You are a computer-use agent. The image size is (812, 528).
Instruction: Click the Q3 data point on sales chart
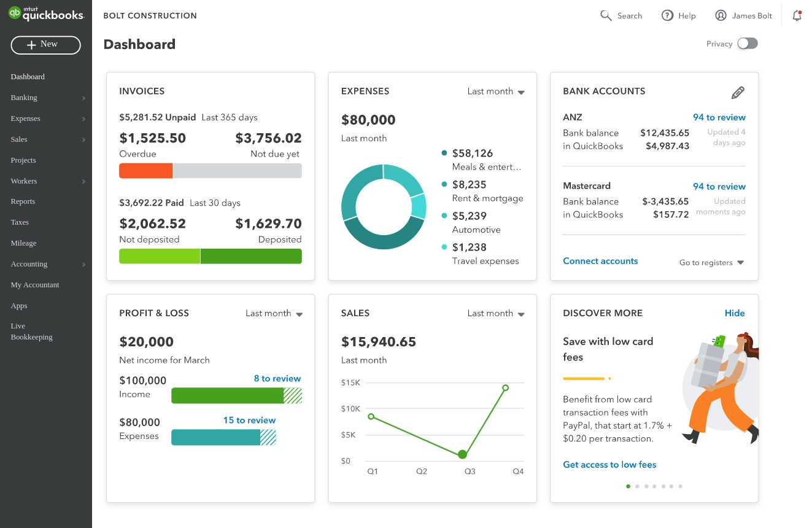pos(462,454)
